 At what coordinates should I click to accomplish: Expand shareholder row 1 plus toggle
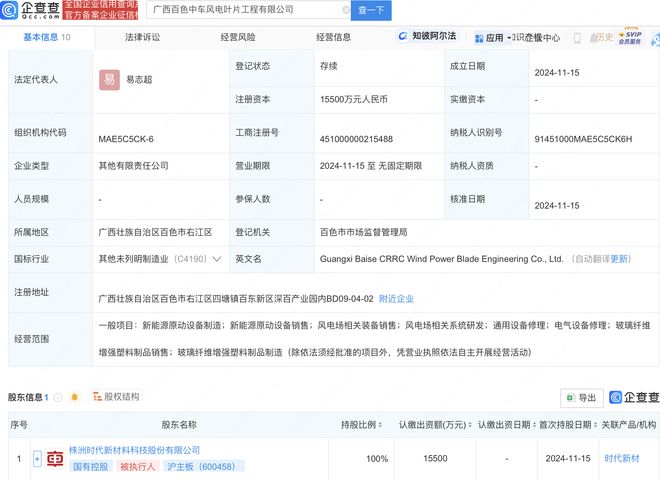[37, 459]
